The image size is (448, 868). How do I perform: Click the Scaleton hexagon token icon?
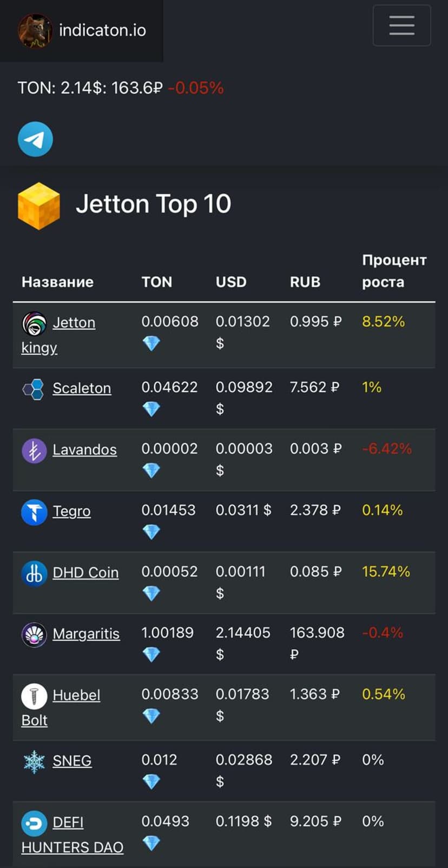[34, 389]
